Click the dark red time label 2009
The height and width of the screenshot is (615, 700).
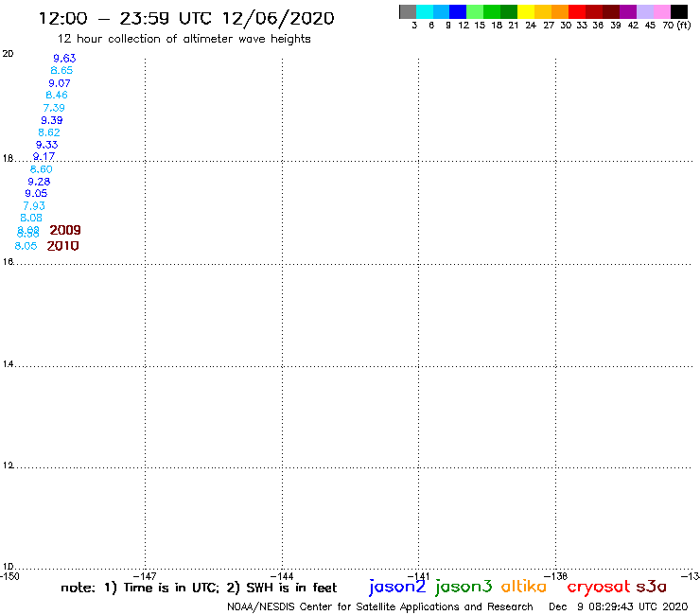tap(65, 230)
